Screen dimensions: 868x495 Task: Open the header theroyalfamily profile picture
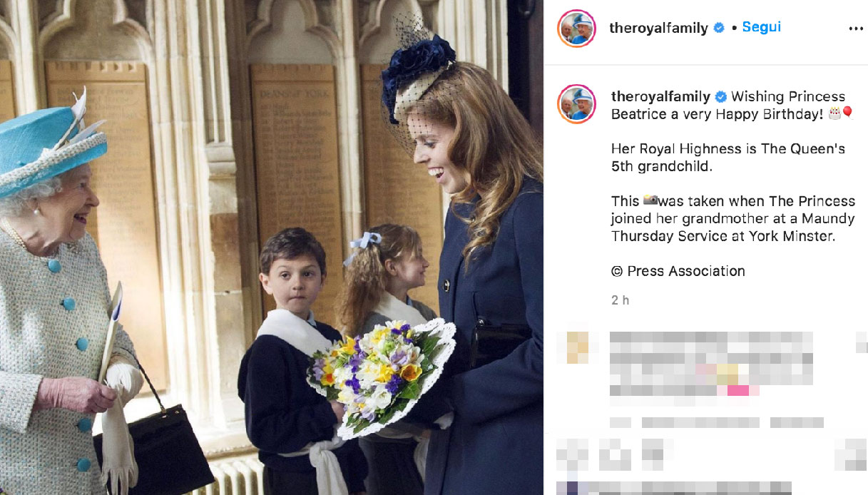pos(576,29)
